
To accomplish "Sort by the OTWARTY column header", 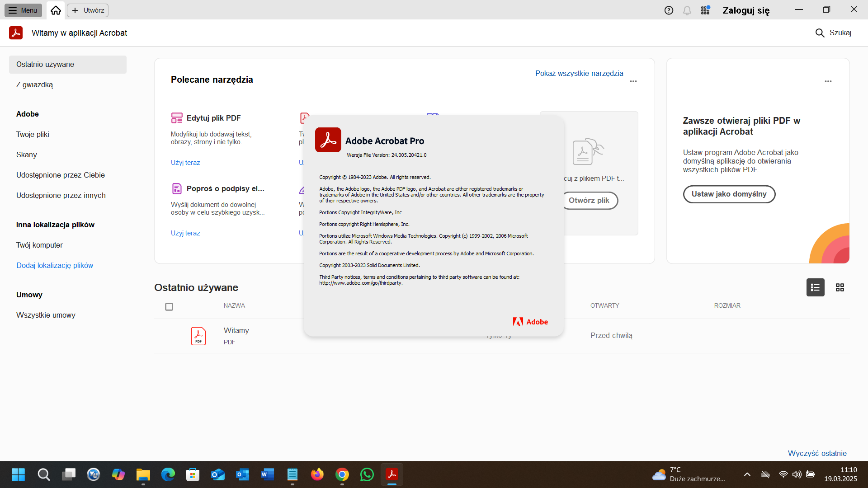I will (x=604, y=306).
